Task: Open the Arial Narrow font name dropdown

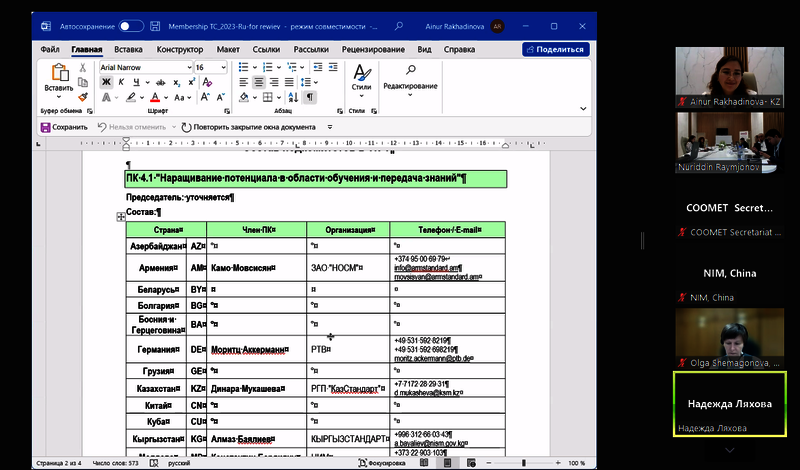Action: tap(189, 67)
